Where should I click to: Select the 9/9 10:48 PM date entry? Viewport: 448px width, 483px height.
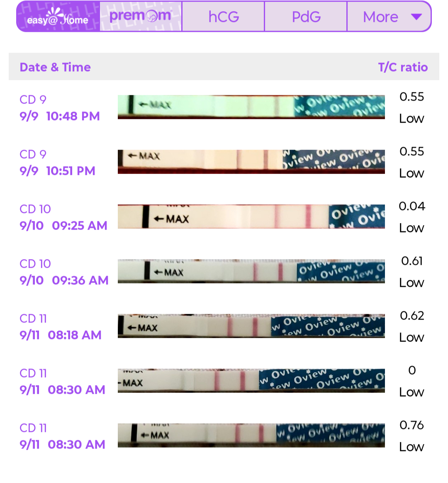(60, 116)
